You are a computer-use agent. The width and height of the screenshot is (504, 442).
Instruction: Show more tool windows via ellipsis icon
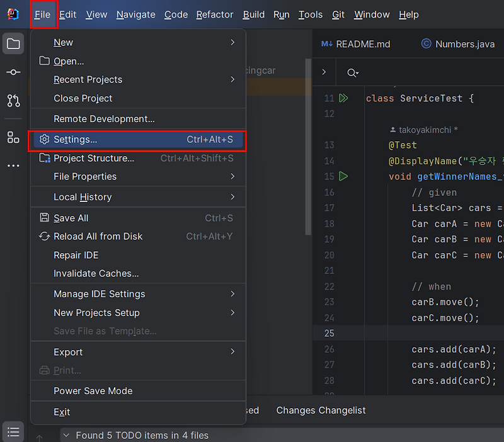tap(13, 166)
